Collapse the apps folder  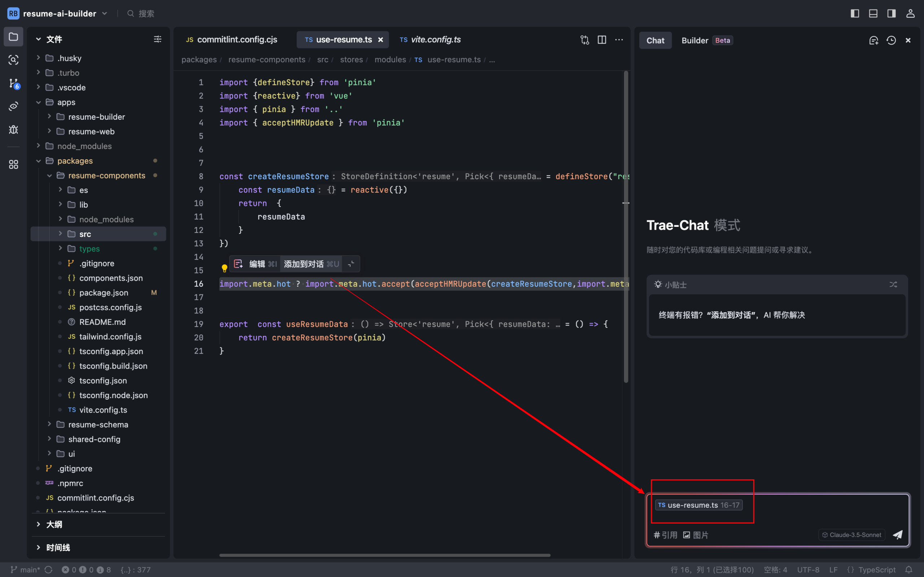(38, 102)
